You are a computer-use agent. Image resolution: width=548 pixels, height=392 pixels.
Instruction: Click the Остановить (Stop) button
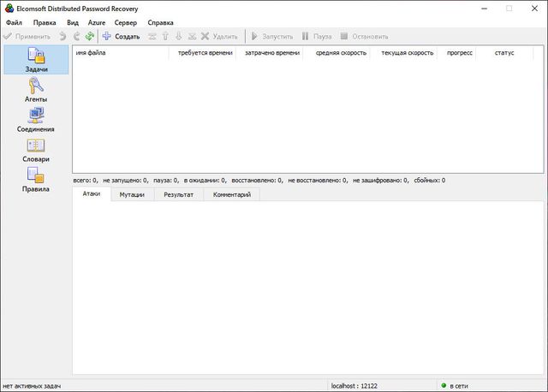(364, 36)
